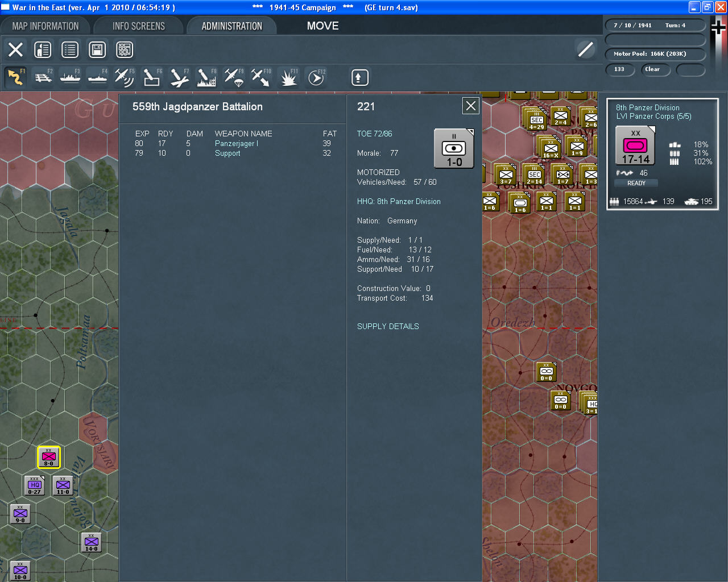This screenshot has height=582, width=728.
Task: Click the upward arrow box toolbar icon
Action: pos(359,77)
